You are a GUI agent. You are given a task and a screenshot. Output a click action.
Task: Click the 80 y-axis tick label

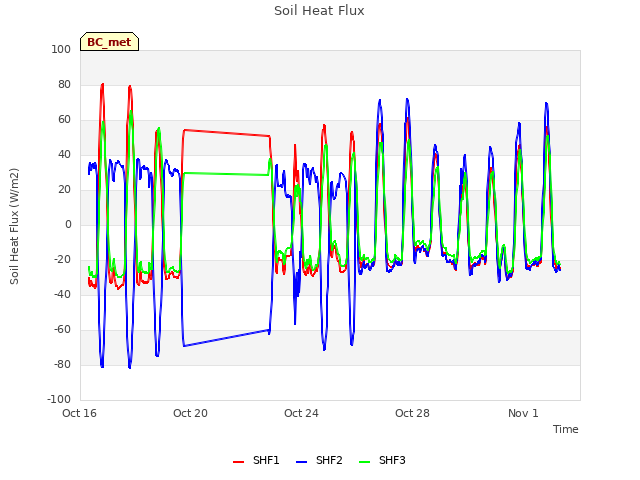click(64, 84)
